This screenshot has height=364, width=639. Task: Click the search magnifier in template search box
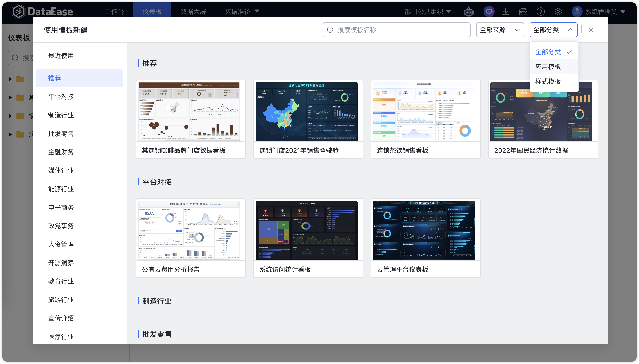[330, 30]
